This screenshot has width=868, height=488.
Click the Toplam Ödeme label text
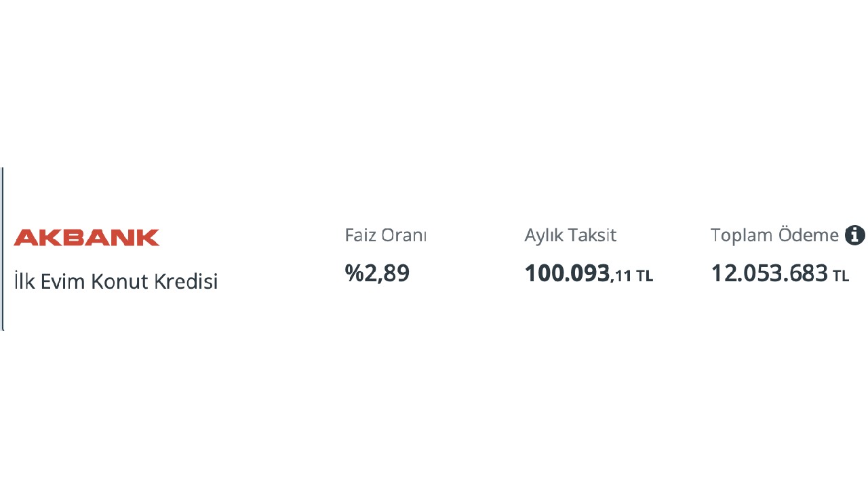774,235
